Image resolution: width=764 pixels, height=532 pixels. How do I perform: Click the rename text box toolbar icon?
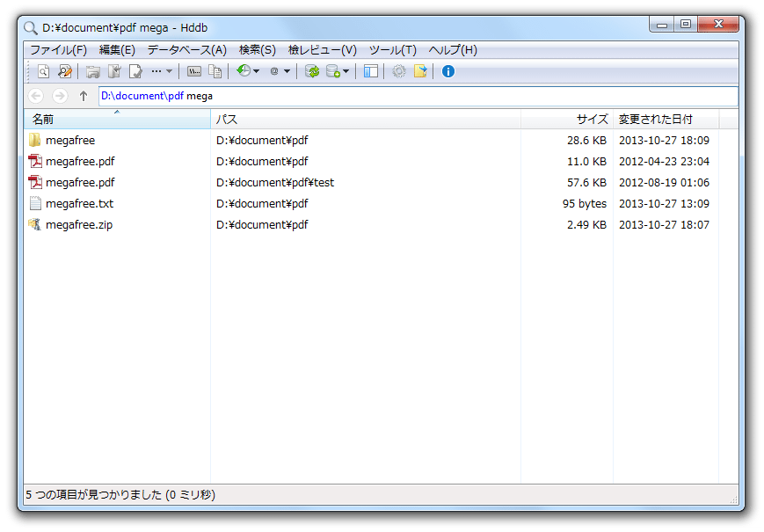point(194,71)
